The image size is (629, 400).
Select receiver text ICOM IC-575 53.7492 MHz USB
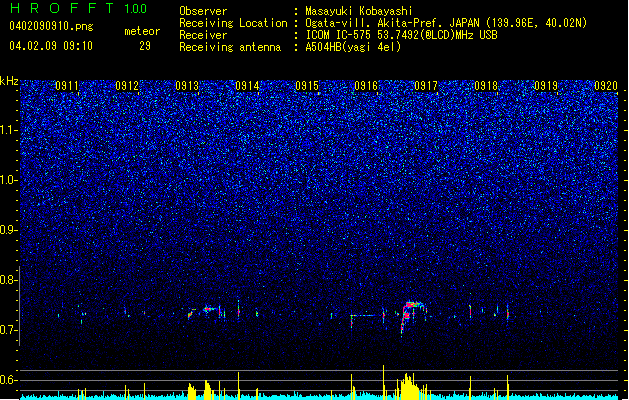[x=401, y=35]
